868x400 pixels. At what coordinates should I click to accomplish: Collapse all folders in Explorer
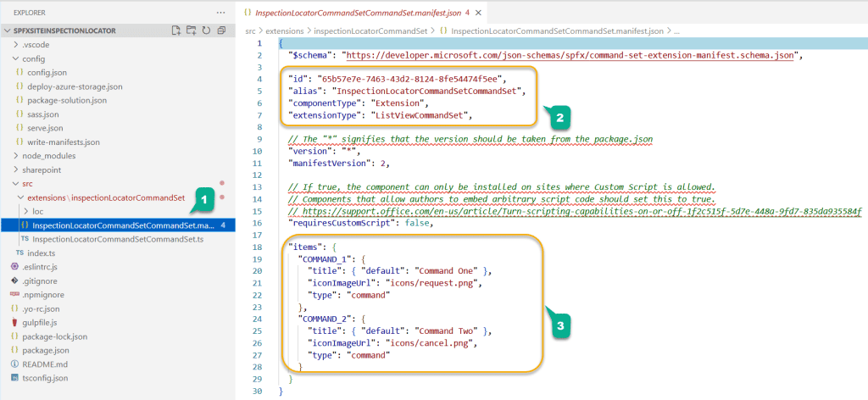pyautogui.click(x=221, y=31)
